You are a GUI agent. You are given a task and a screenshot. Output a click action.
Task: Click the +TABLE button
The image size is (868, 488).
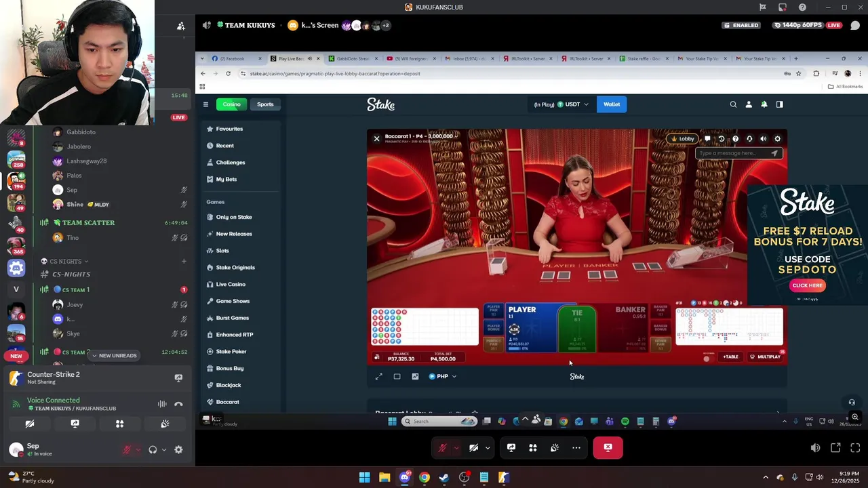coord(730,357)
